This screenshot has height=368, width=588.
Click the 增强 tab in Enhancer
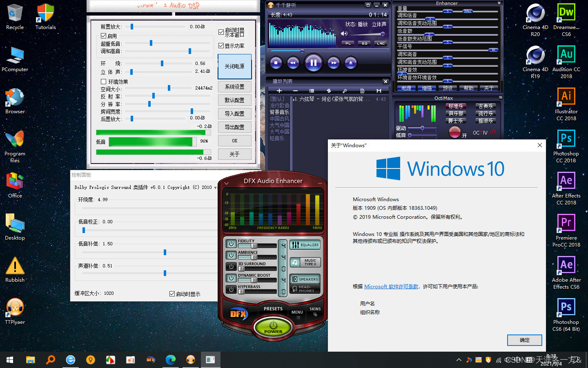click(427, 88)
